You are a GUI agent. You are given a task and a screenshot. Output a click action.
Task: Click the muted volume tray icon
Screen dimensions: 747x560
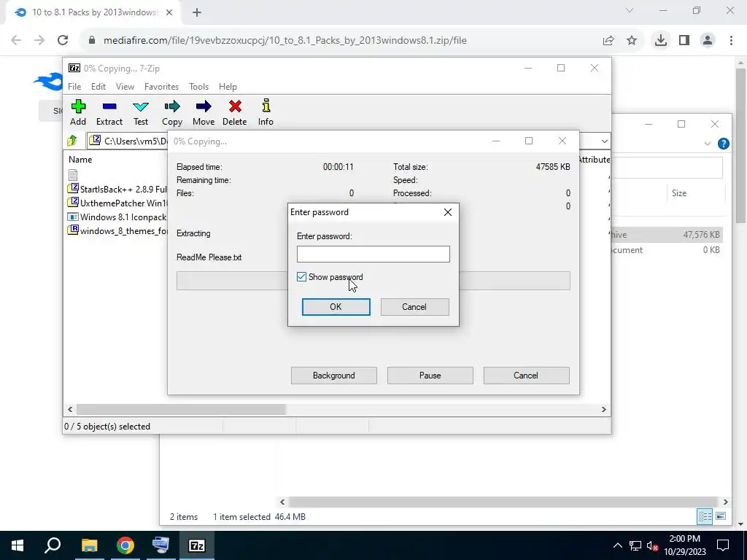(652, 545)
